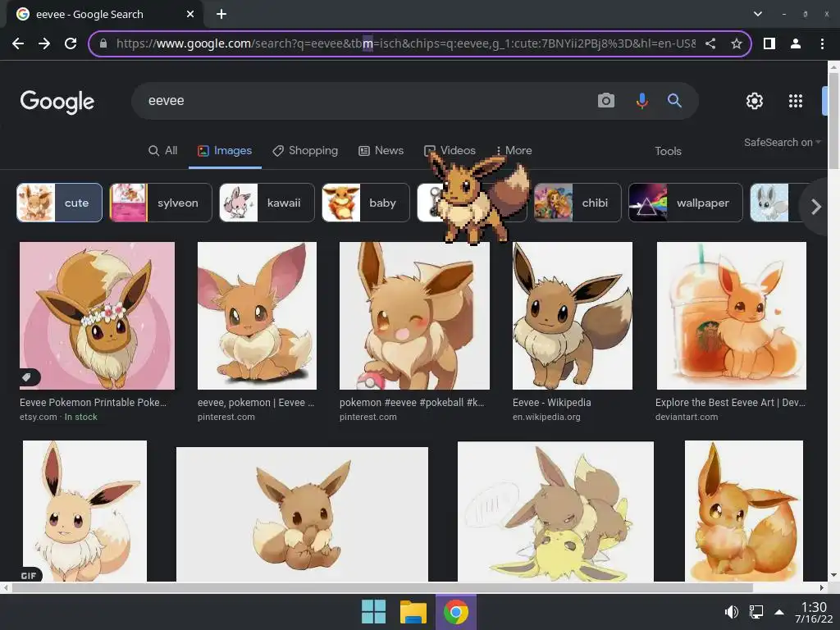The image size is (840, 630).
Task: Click the etsy.com source link
Action: pyautogui.click(x=38, y=417)
